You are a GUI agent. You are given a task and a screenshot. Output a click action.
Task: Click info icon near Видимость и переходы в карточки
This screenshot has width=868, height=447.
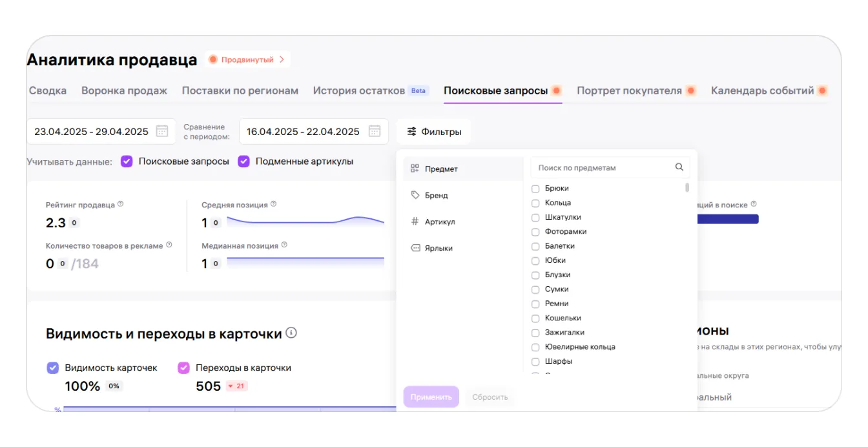(x=291, y=333)
